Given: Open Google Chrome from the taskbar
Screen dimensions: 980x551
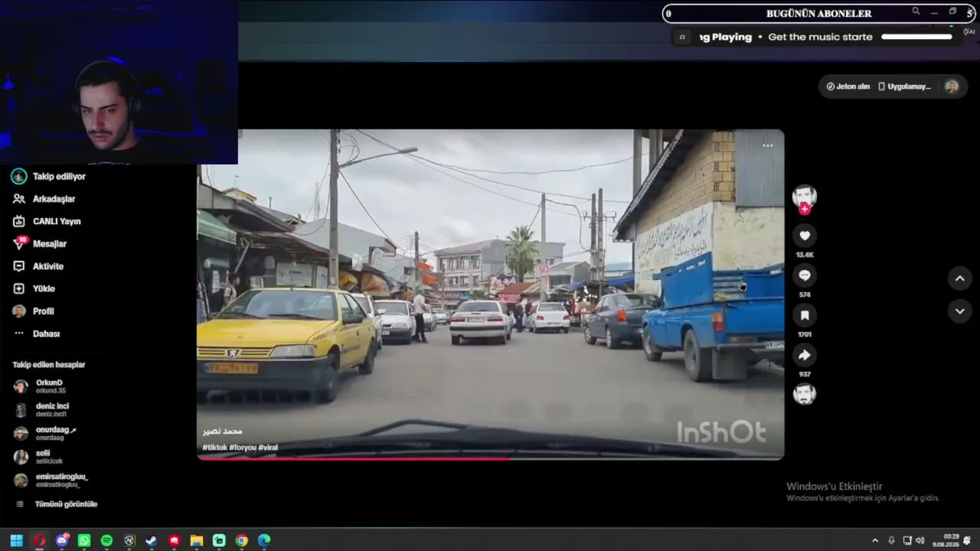Looking at the screenshot, I should pos(242,540).
